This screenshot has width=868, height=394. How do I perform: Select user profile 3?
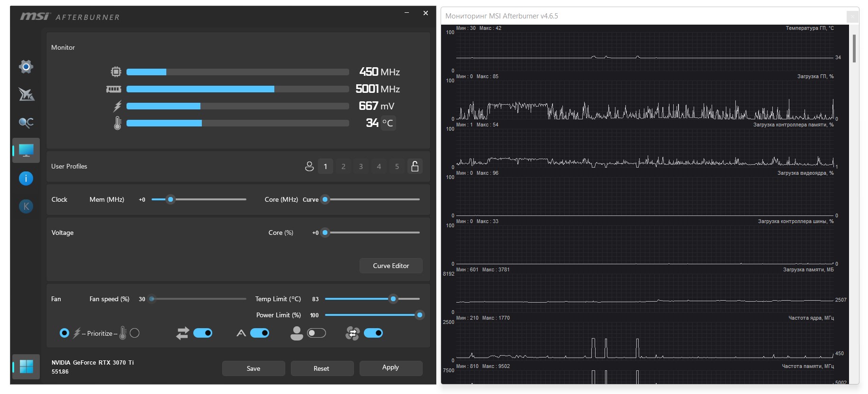pyautogui.click(x=361, y=166)
